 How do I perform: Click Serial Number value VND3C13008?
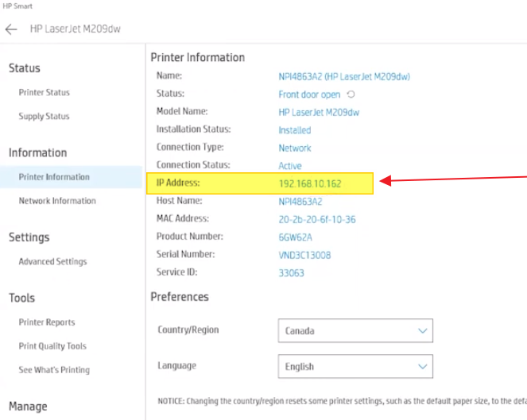[304, 255]
